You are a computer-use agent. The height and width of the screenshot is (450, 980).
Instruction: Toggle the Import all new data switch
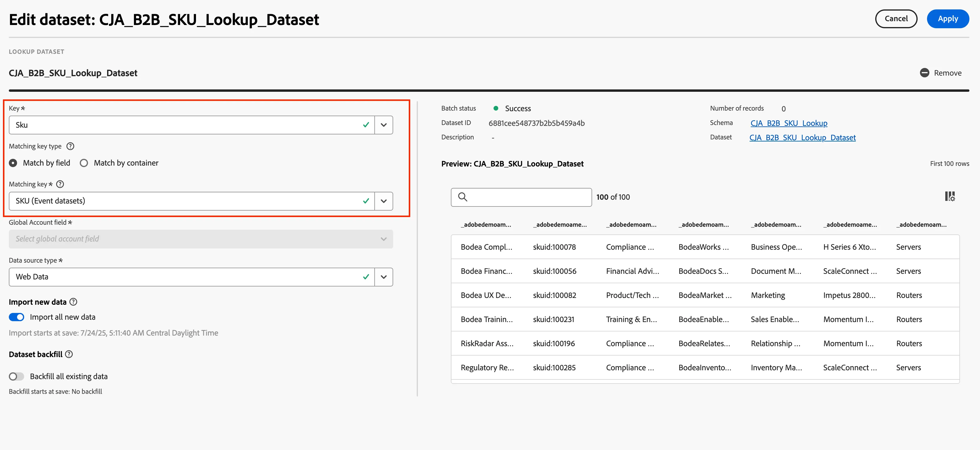tap(16, 317)
